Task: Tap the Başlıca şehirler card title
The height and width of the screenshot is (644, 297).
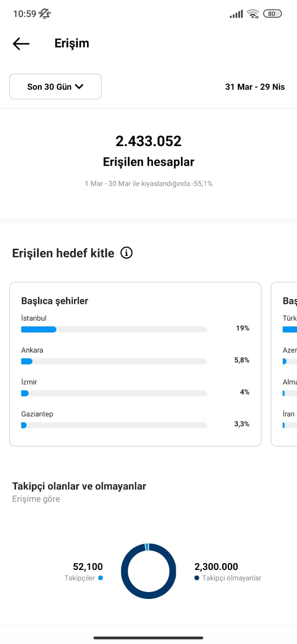Action: [x=55, y=301]
